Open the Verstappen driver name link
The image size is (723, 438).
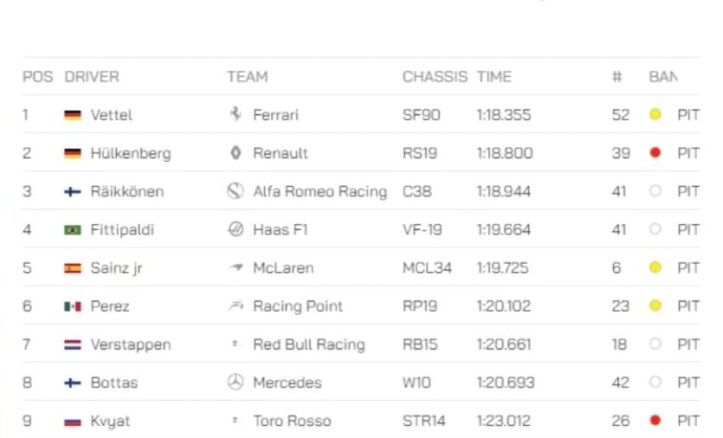(130, 344)
